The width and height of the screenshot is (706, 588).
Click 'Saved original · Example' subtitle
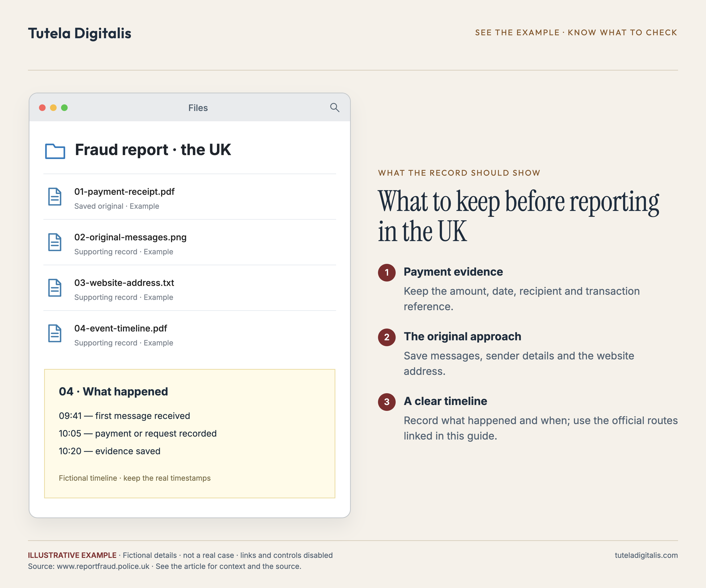tap(117, 206)
